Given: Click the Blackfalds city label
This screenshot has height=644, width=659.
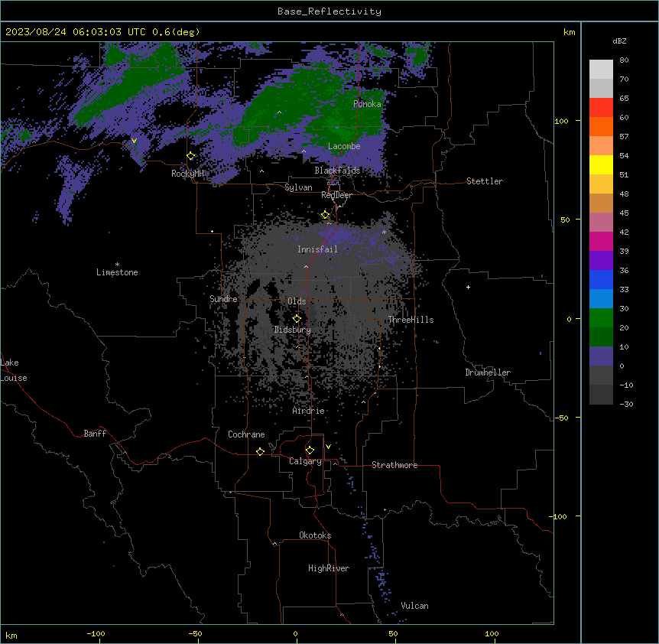Looking at the screenshot, I should tap(337, 171).
